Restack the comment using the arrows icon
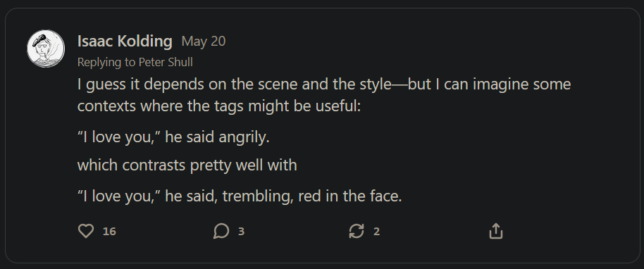Screen dimensions: 644x269 point(356,231)
